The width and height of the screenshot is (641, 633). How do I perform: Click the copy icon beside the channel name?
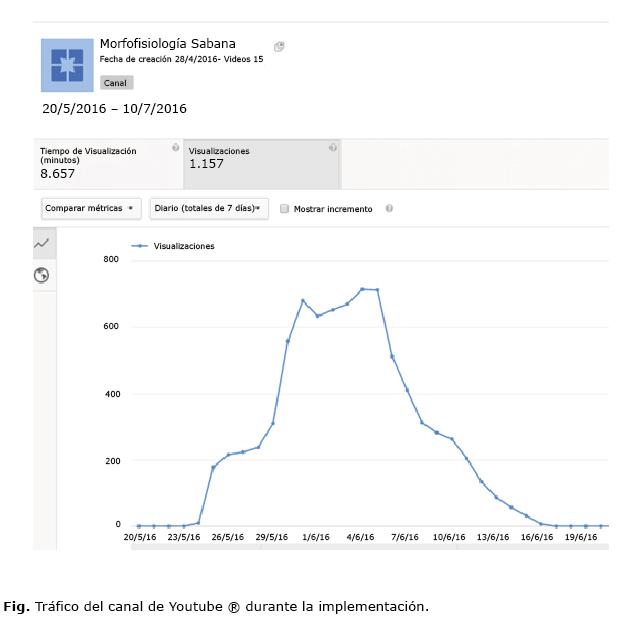point(279,46)
